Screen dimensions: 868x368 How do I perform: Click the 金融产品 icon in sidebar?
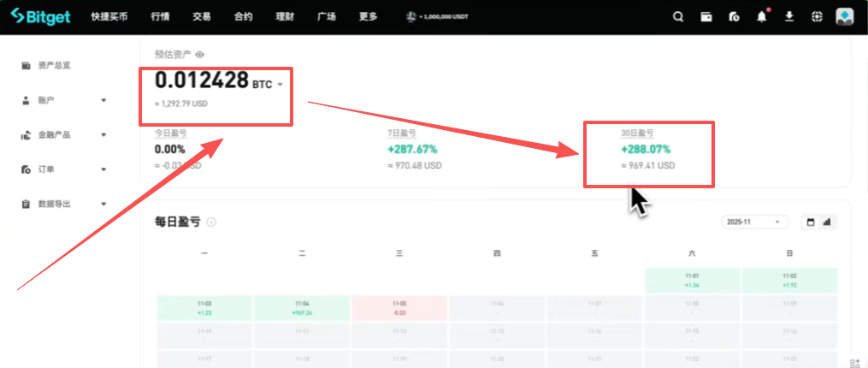[26, 134]
